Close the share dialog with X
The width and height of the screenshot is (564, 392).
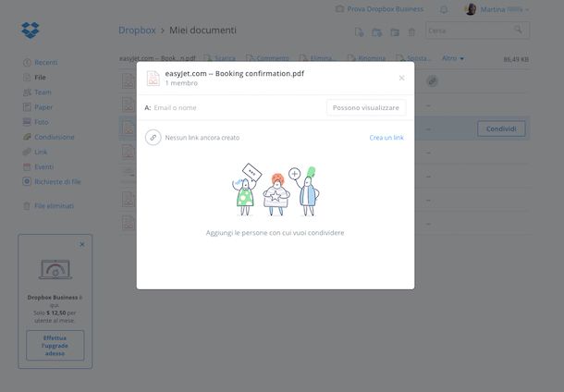(x=402, y=78)
